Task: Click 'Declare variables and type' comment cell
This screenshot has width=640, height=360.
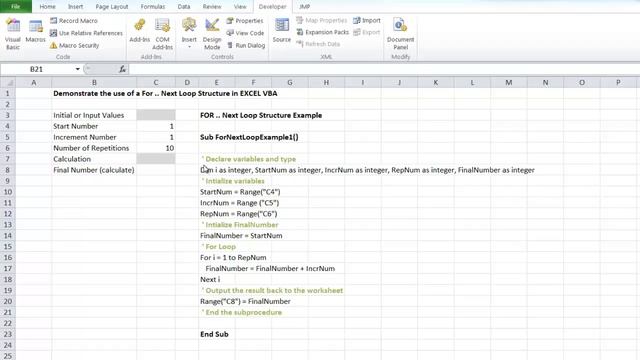Action: [x=248, y=159]
